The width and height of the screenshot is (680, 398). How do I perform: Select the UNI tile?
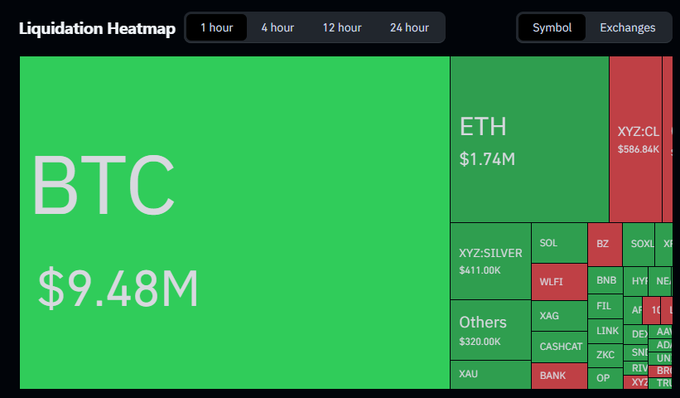pos(660,359)
